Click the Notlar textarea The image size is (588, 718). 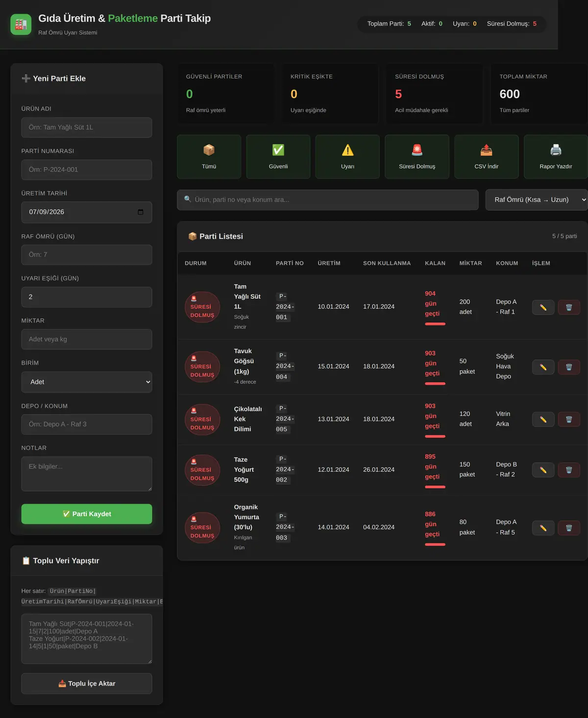click(87, 474)
